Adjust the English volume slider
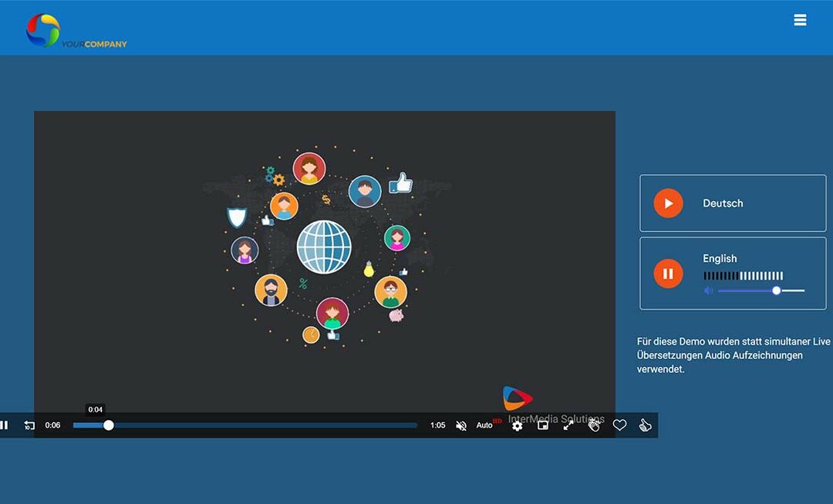The width and height of the screenshot is (833, 504). (761, 291)
